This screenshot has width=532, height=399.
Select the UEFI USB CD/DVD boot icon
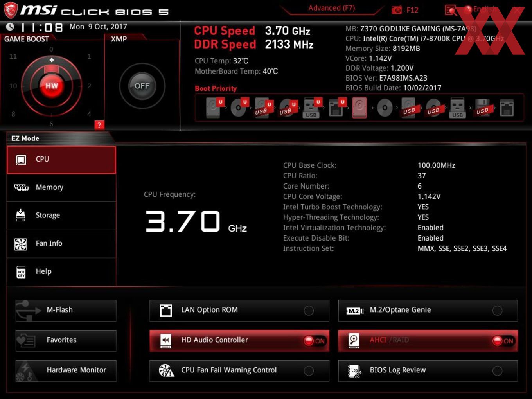[x=288, y=108]
